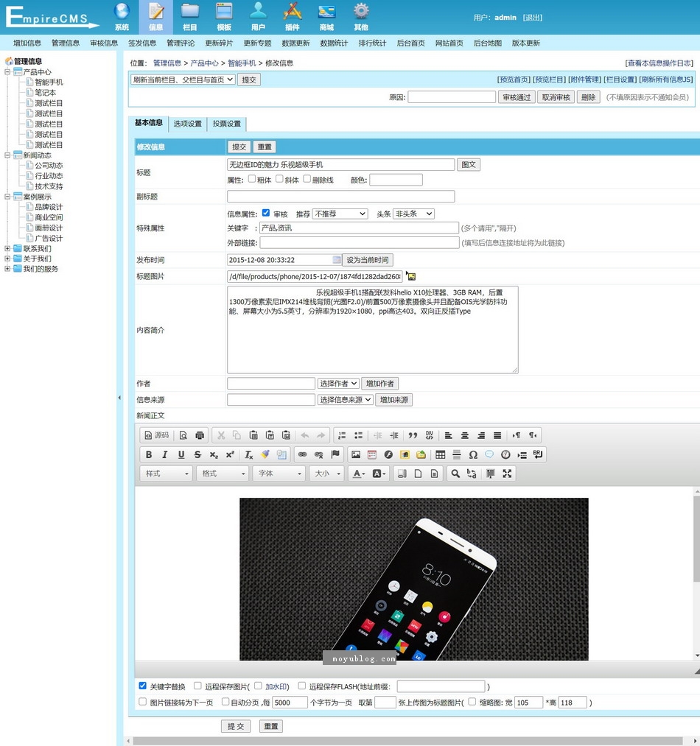Open the 商城 (Shop) top icon
The height and width of the screenshot is (746, 700).
(326, 17)
